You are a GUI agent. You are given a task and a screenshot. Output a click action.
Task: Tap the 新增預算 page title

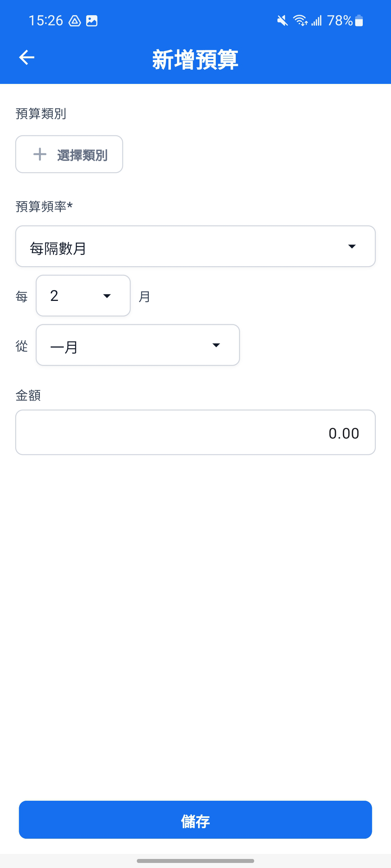click(195, 60)
